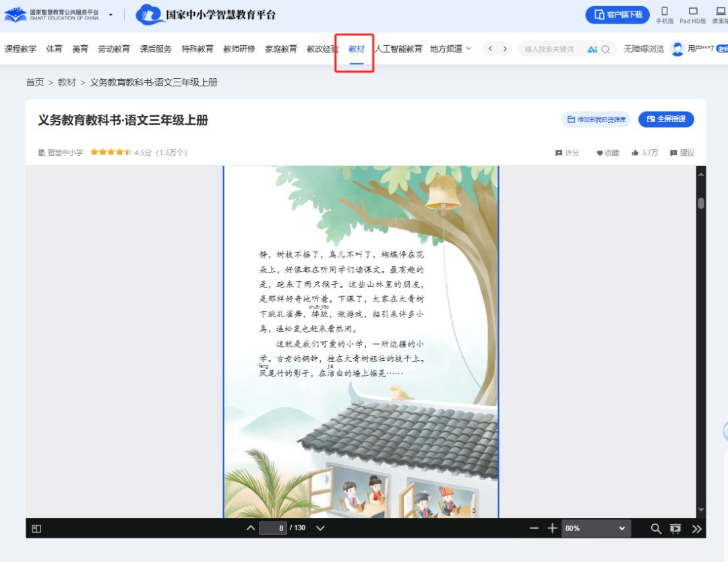Give a thumbs up with the 3.7万 like icon

click(644, 152)
